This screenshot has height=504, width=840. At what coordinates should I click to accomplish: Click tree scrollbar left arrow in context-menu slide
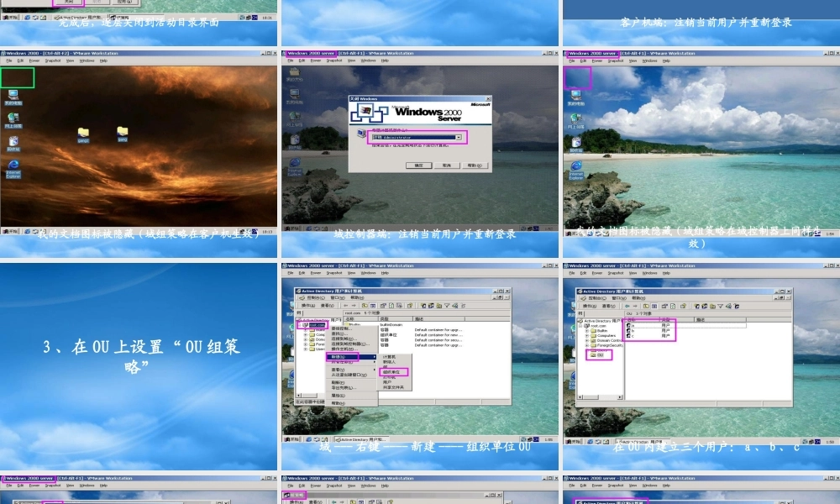click(x=298, y=396)
